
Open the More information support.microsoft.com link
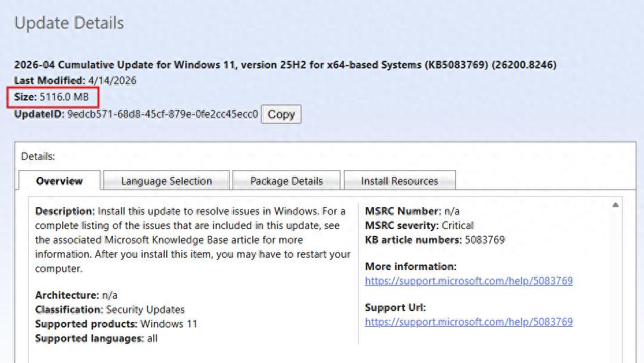tap(468, 281)
